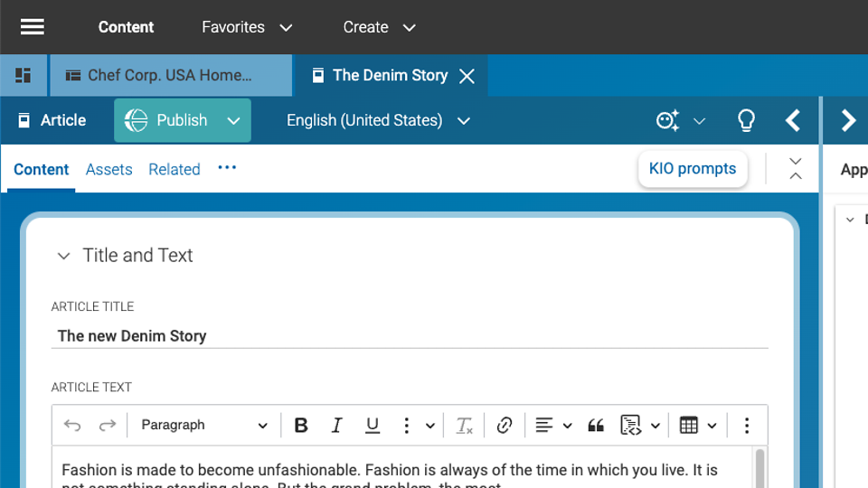Toggle block quote formatting
This screenshot has width=868, height=488.
(596, 425)
